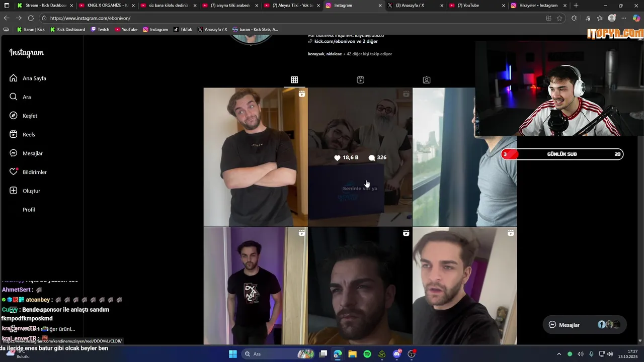Open Ara search via the magnifier icon
The width and height of the screenshot is (644, 362).
coord(14,97)
